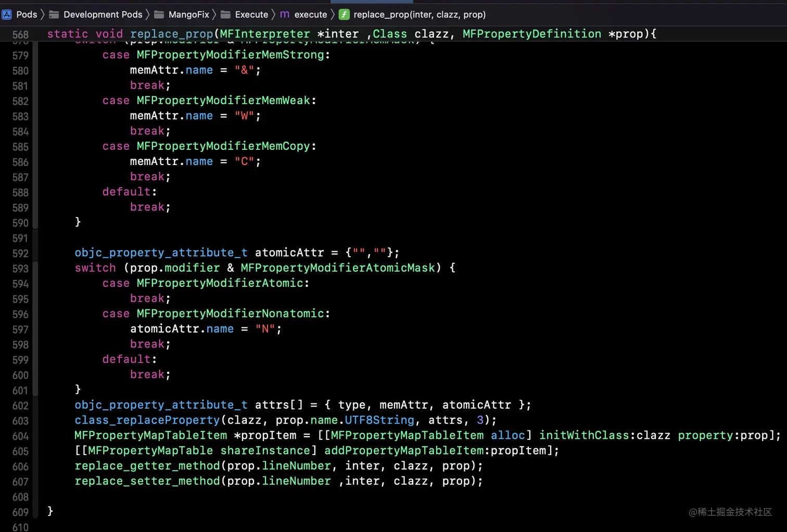Viewport: 787px width, 532px height.
Task: Click MFPropertyModifierMemWeak case label
Action: 223,100
